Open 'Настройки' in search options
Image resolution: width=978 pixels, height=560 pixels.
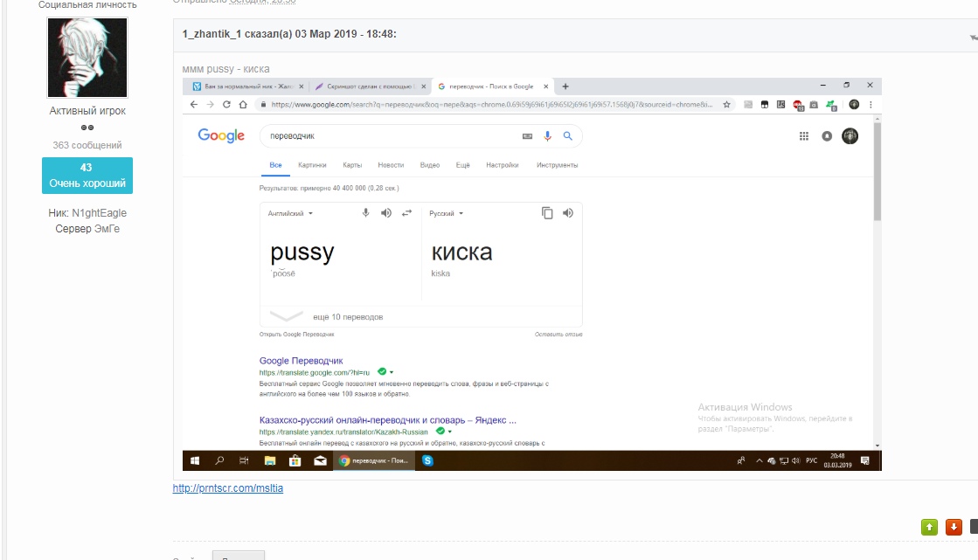(502, 165)
